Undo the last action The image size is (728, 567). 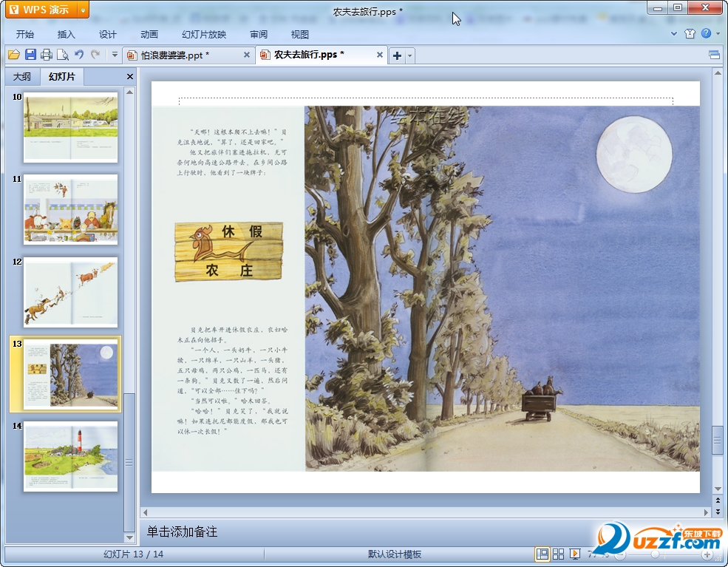click(x=79, y=55)
